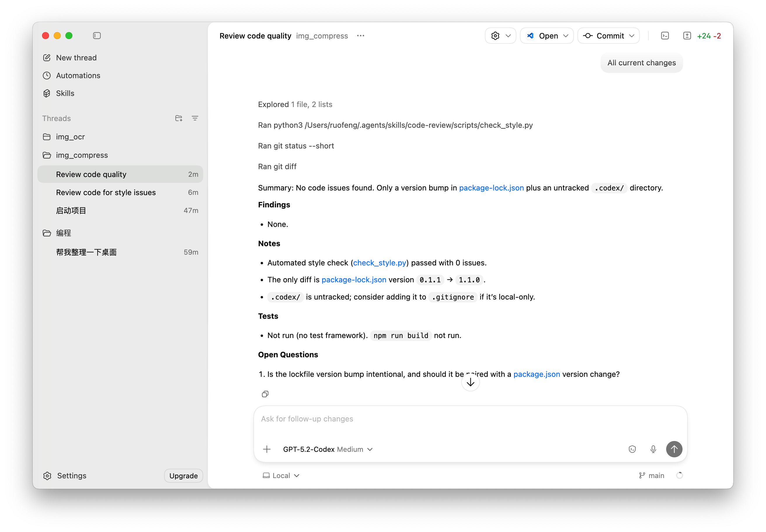Screen dimensions: 766x532
Task: Open the terminal panel icon
Action: 665,36
